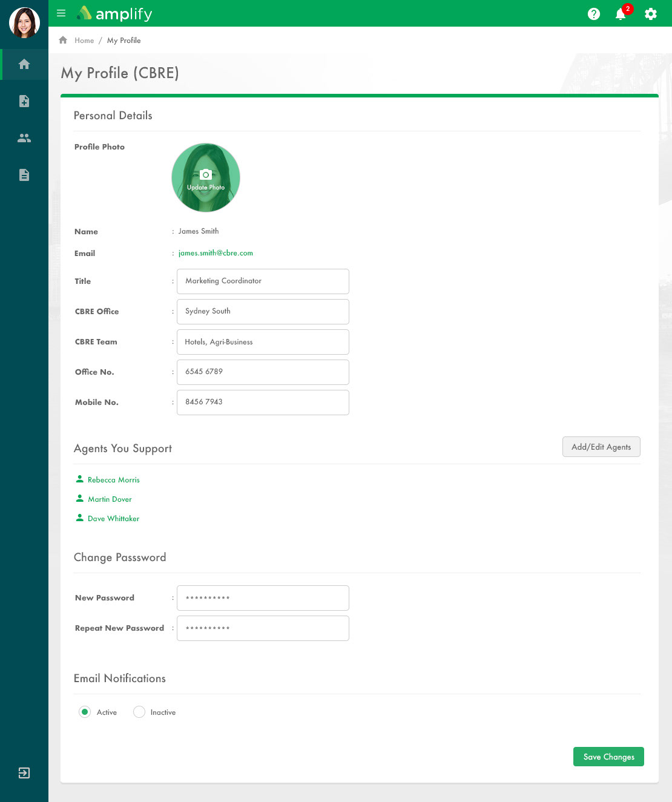
Task: Click person icon beside Martin Dover
Action: tap(79, 498)
